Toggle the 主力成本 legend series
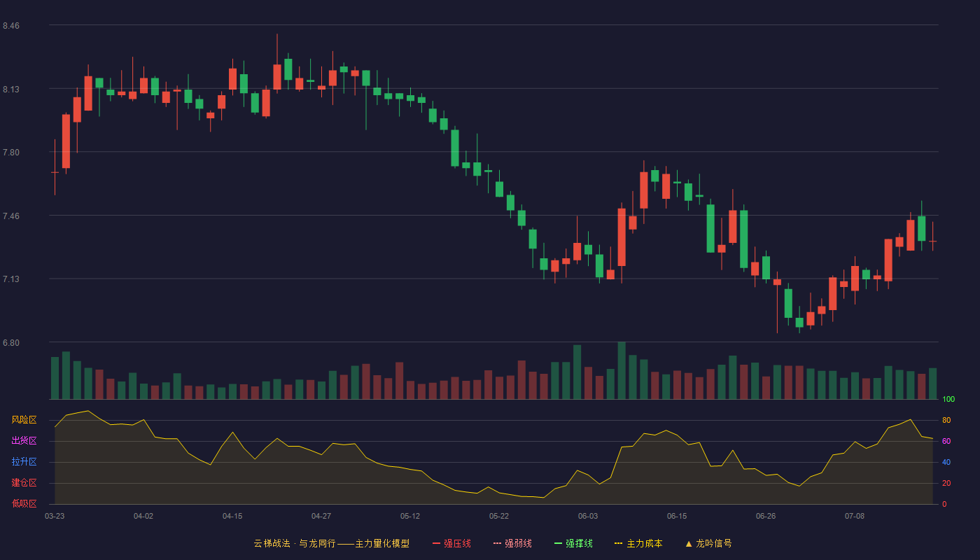980x560 pixels. click(x=638, y=543)
